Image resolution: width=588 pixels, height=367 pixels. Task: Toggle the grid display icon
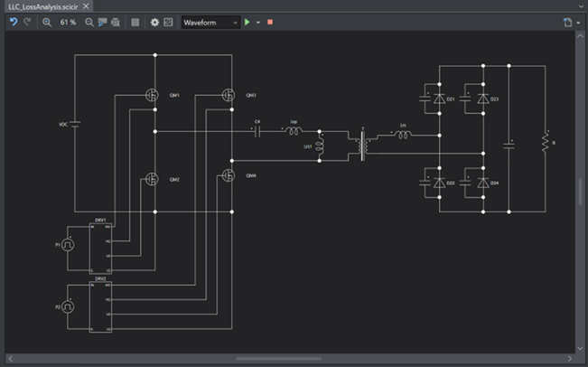tap(135, 22)
